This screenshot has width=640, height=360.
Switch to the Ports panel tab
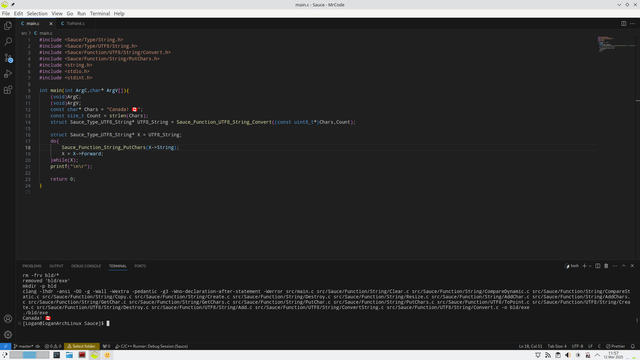click(140, 266)
